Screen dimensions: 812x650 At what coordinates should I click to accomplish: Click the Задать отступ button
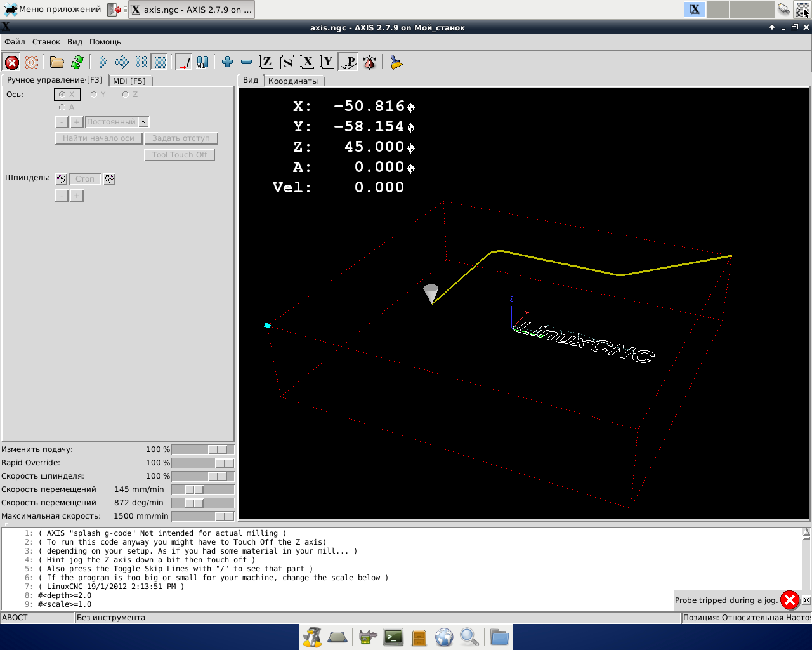181,138
